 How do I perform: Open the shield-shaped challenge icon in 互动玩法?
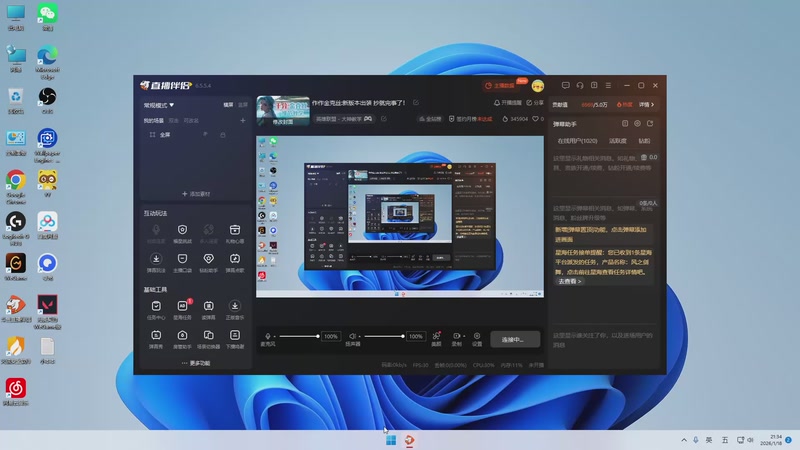[x=182, y=233]
